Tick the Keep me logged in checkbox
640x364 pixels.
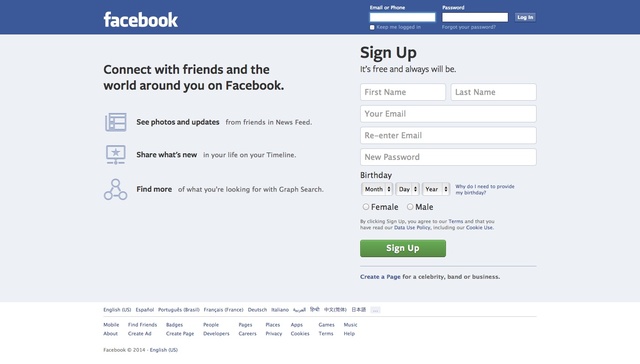pyautogui.click(x=372, y=27)
